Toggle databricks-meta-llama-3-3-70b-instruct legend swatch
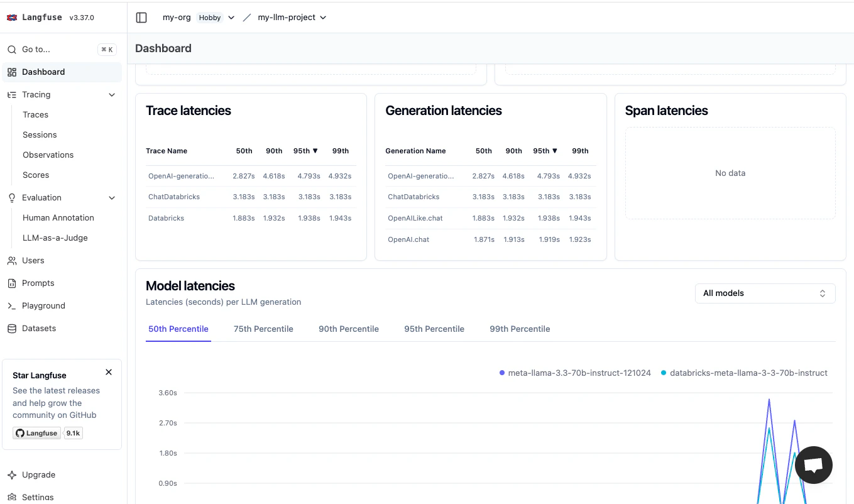 [x=664, y=373]
